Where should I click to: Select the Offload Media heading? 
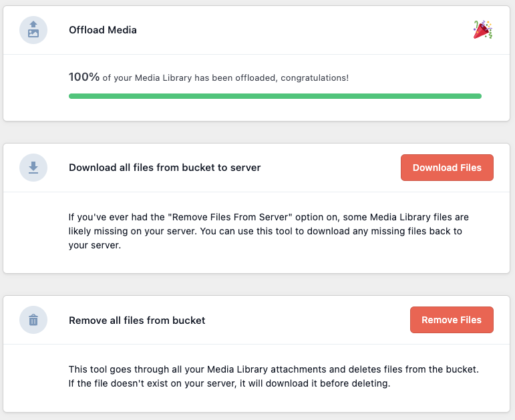(x=103, y=30)
